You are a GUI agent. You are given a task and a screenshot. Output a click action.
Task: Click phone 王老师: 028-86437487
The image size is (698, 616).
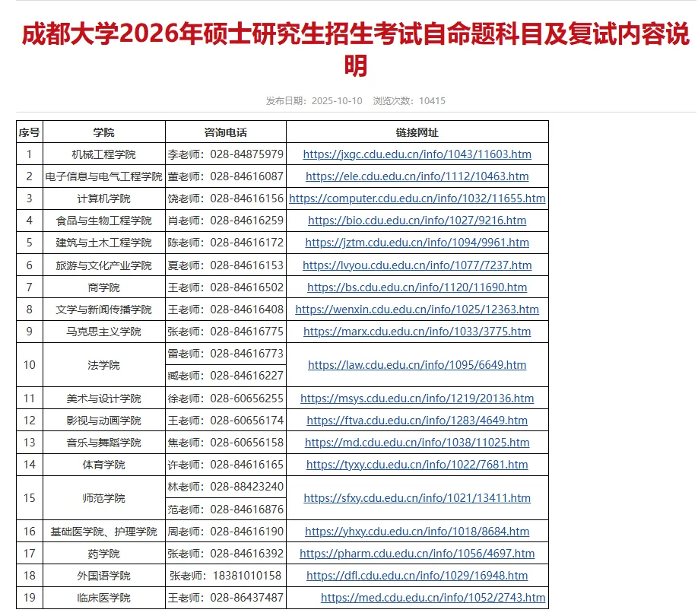click(x=226, y=598)
